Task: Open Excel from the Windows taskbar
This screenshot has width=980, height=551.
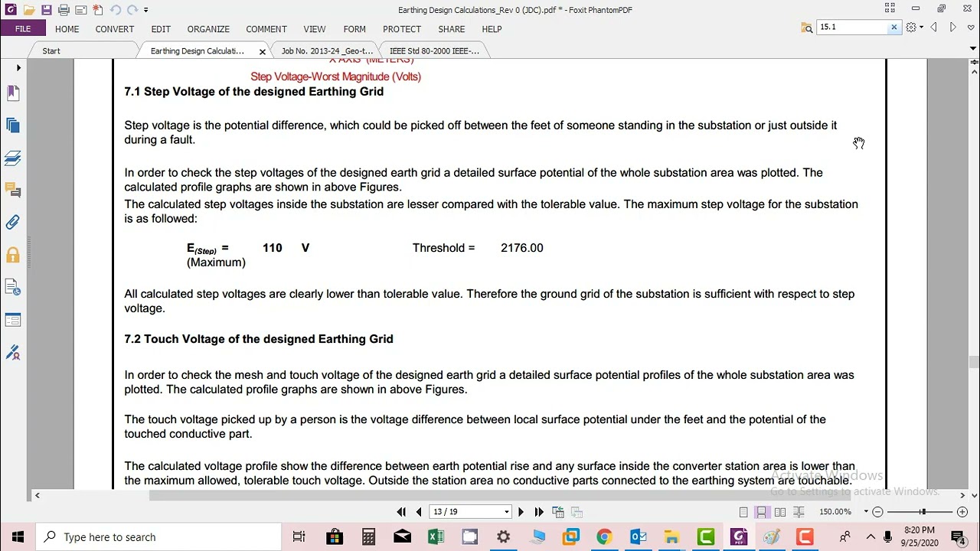Action: tap(436, 536)
